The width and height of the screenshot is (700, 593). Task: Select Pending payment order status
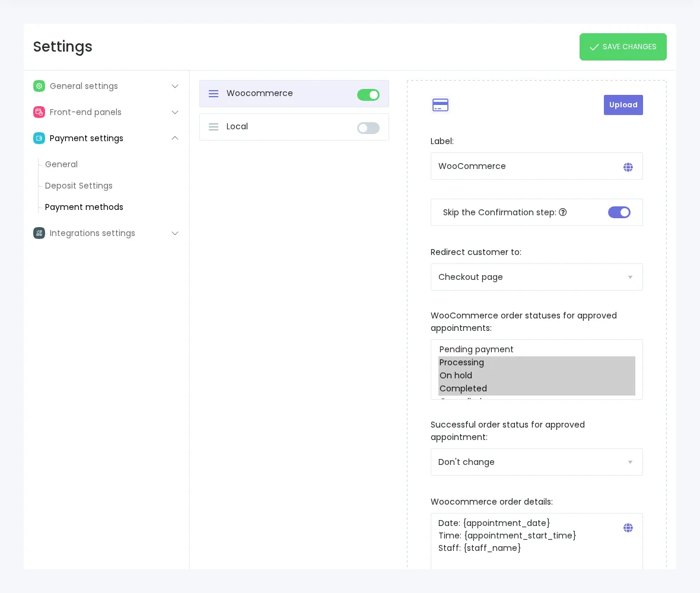point(537,349)
